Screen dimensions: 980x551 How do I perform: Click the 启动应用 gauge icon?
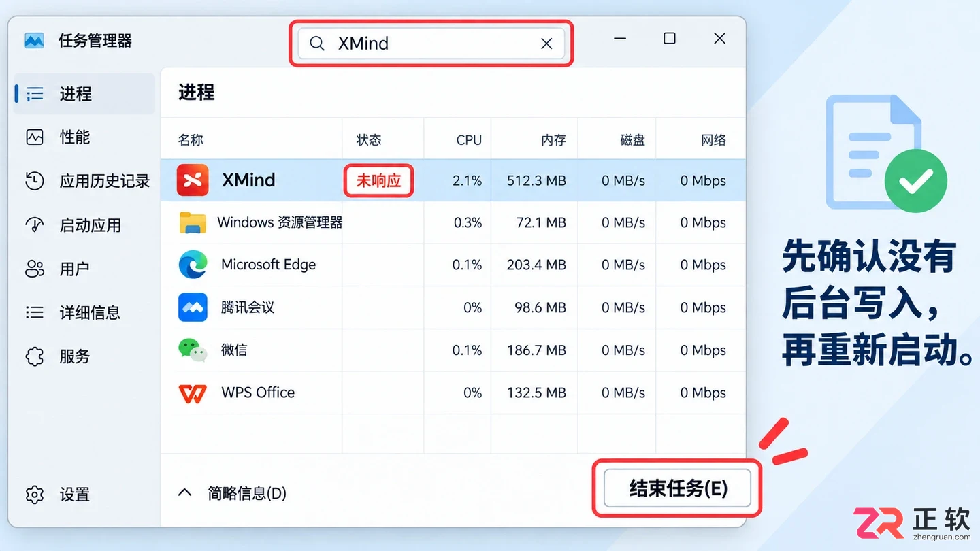[35, 224]
